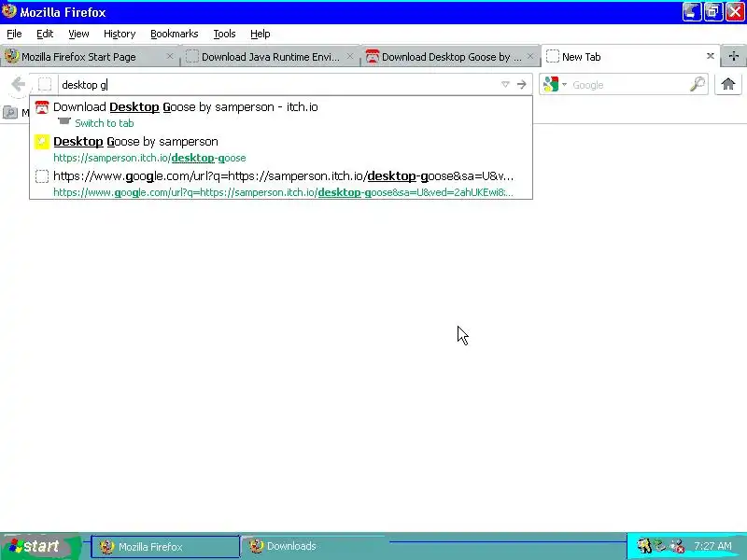
Task: Close the Download Java Runtime tab
Action: (350, 56)
